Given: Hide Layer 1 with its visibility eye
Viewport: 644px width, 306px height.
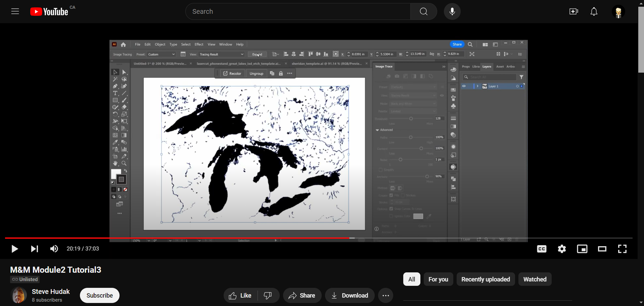Looking at the screenshot, I should pyautogui.click(x=464, y=86).
